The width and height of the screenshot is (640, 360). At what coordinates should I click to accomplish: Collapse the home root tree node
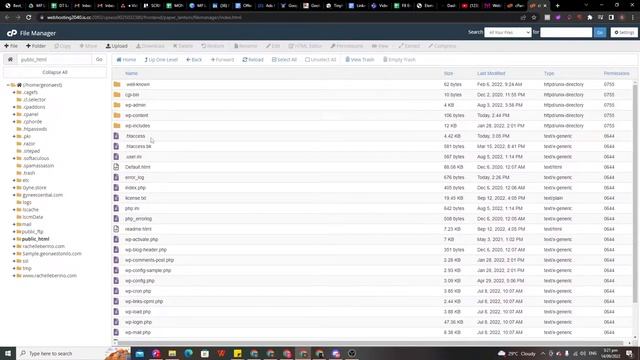[8, 85]
